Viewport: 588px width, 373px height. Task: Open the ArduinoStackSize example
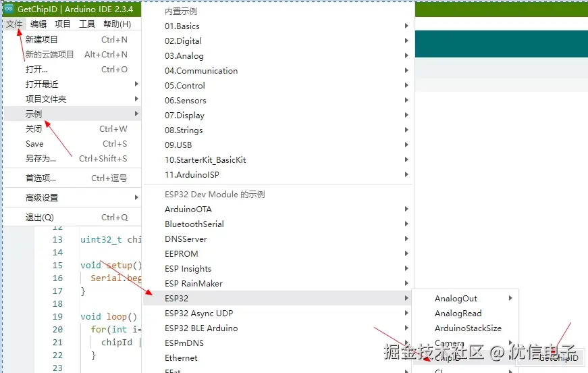465,328
